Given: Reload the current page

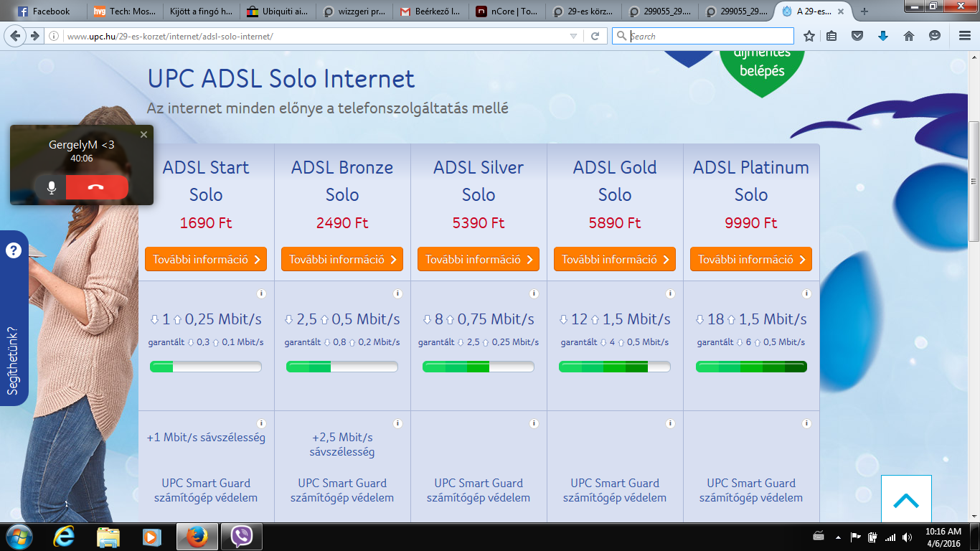Looking at the screenshot, I should tap(595, 36).
